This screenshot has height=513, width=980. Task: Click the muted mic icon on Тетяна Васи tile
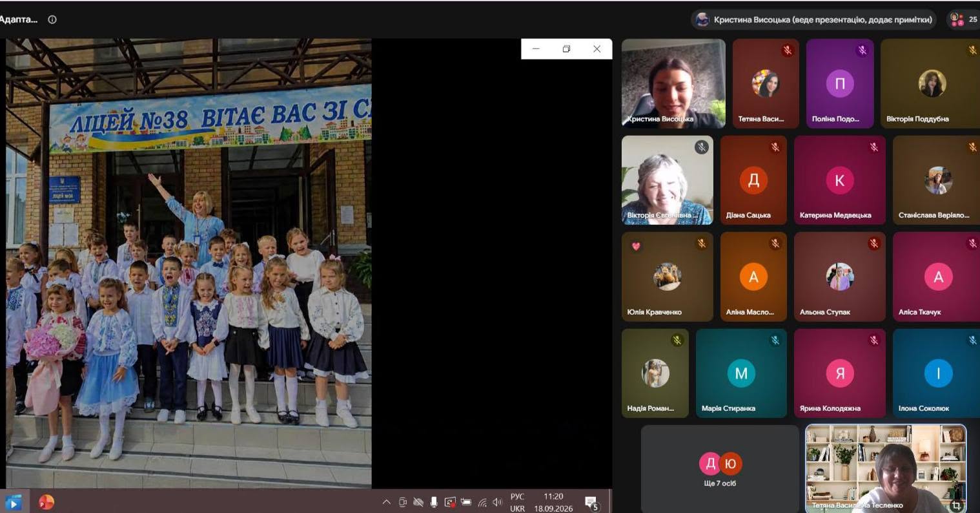787,50
